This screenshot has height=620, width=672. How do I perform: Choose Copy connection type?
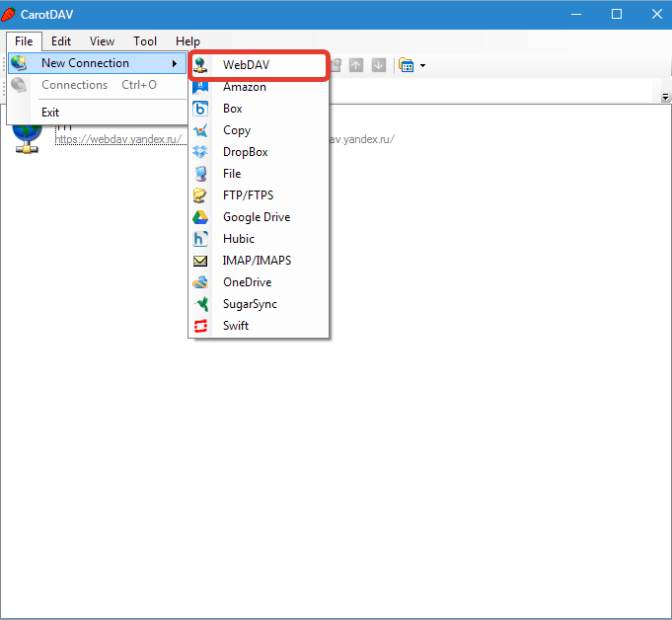259,130
